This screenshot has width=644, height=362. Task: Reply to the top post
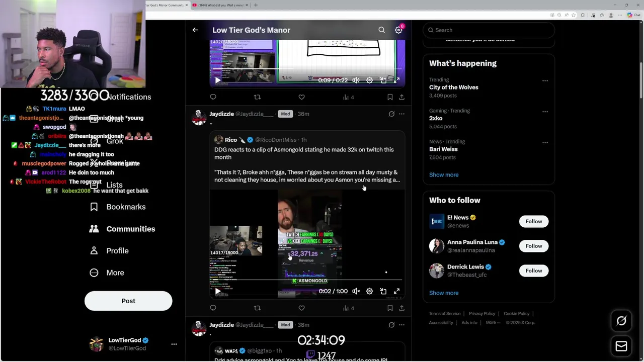[x=213, y=97]
